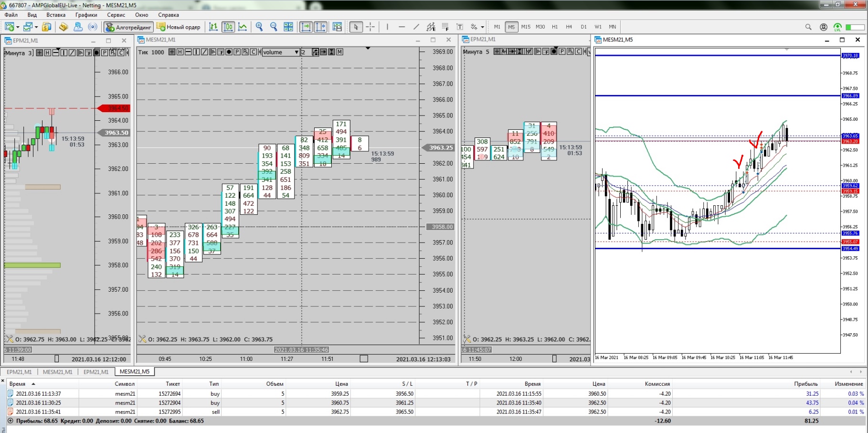Open the Search magnifier icon
868x433 pixels.
click(808, 27)
